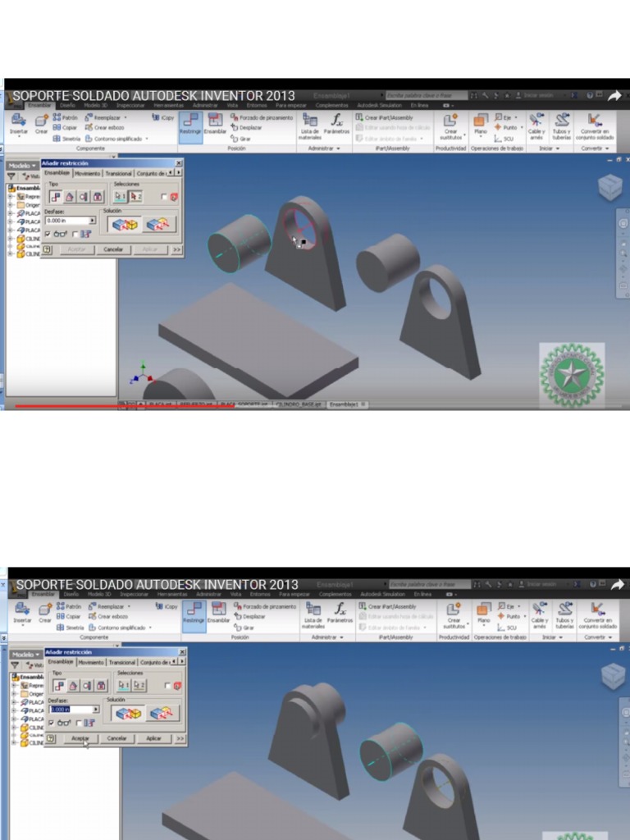Click >> expand button in upper dialog
Viewport: 630px width, 840px height.
tap(177, 249)
